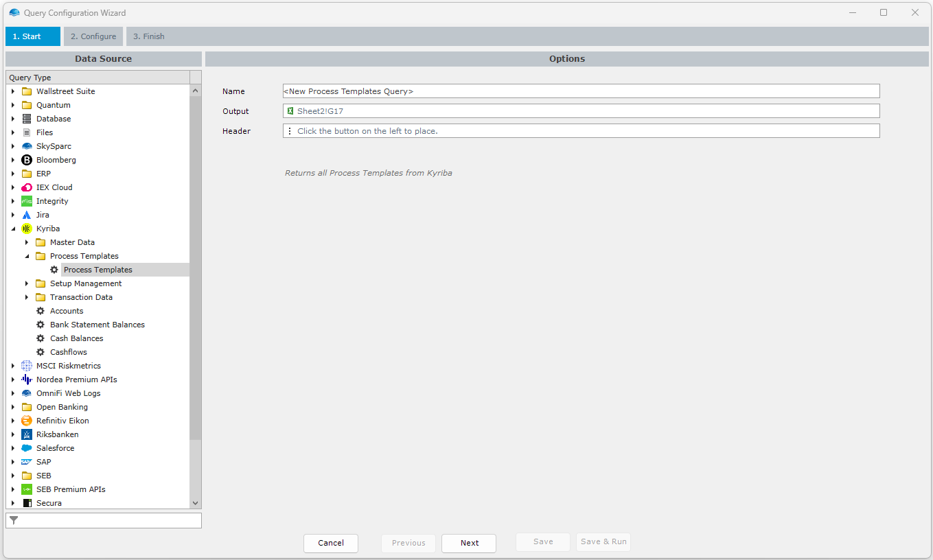Viewport: 933px width, 560px height.
Task: Click the Cash Balances gear icon
Action: (41, 338)
